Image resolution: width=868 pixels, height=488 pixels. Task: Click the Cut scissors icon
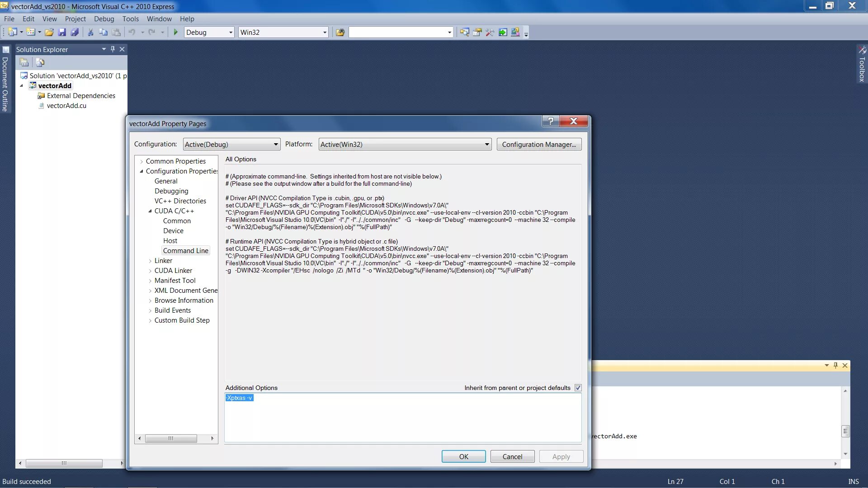90,32
